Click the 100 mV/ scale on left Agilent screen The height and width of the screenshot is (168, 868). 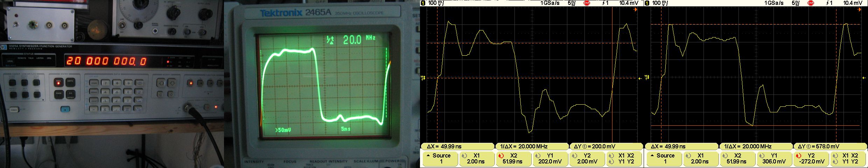(436, 3)
